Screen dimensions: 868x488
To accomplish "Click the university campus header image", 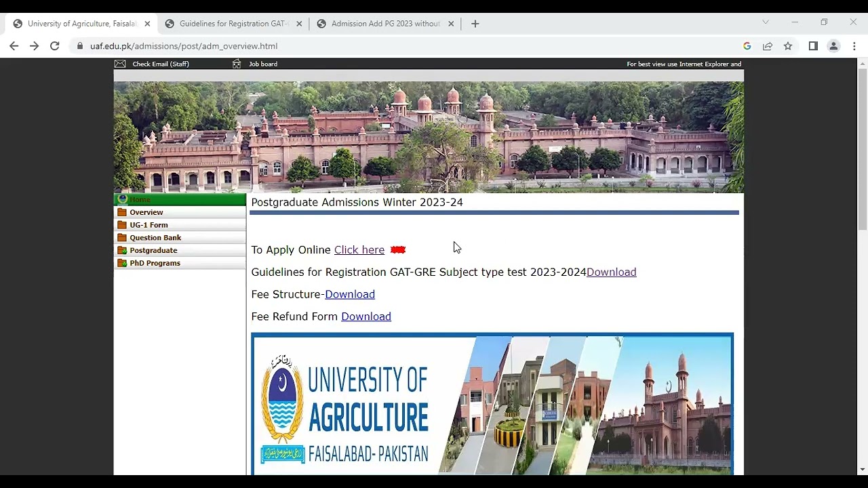I will click(x=429, y=137).
